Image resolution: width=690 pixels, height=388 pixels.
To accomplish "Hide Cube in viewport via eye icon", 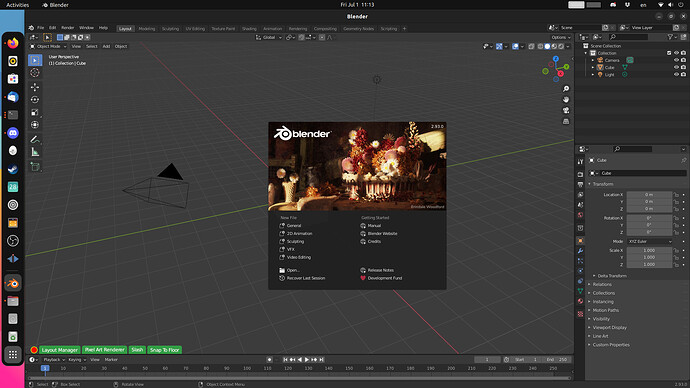I will tap(676, 67).
